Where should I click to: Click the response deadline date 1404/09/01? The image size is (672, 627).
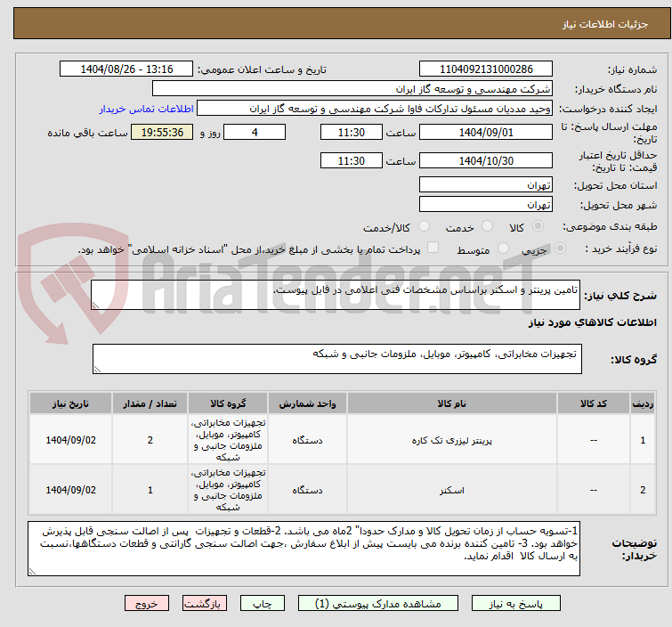coord(486,132)
